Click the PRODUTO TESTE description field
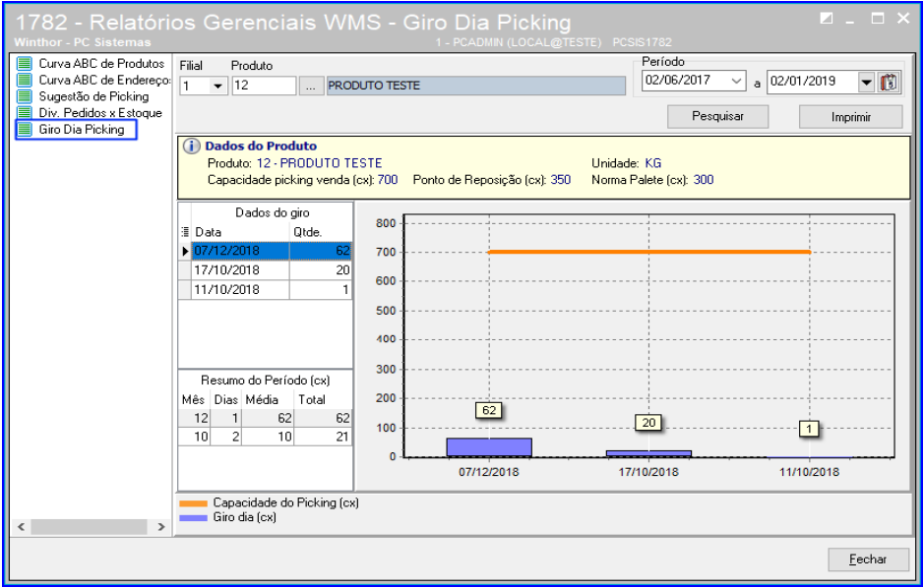This screenshot has height=588, width=924. [x=476, y=86]
